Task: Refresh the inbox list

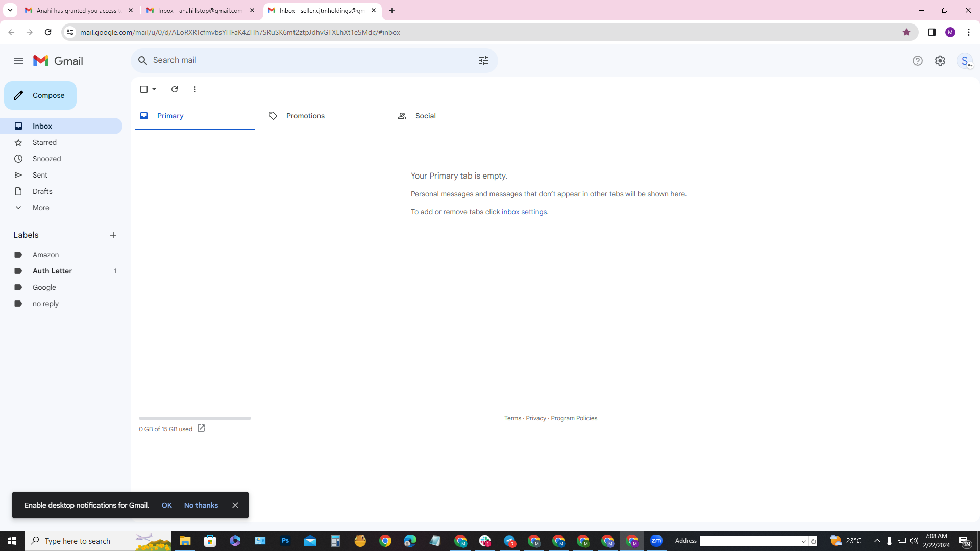Action: pyautogui.click(x=175, y=89)
